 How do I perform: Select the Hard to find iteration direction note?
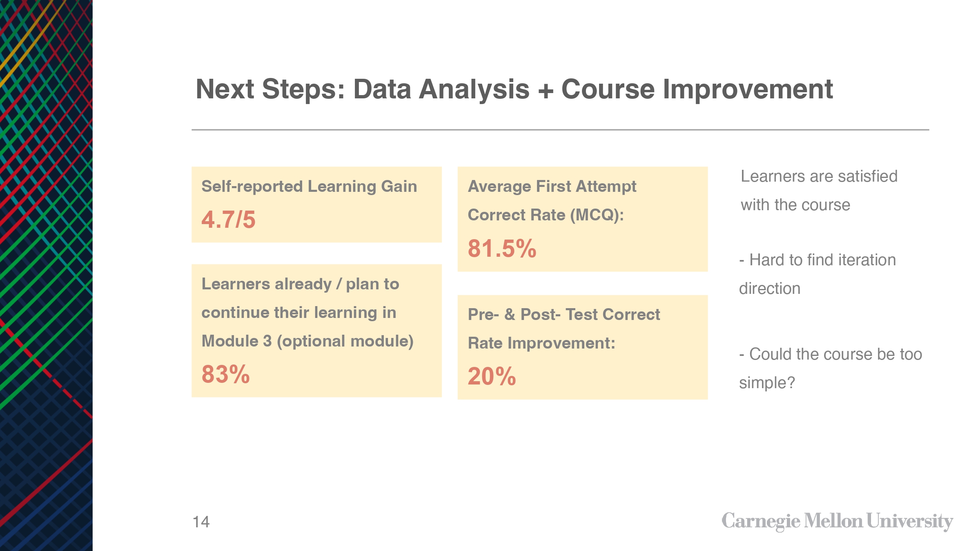(x=817, y=274)
